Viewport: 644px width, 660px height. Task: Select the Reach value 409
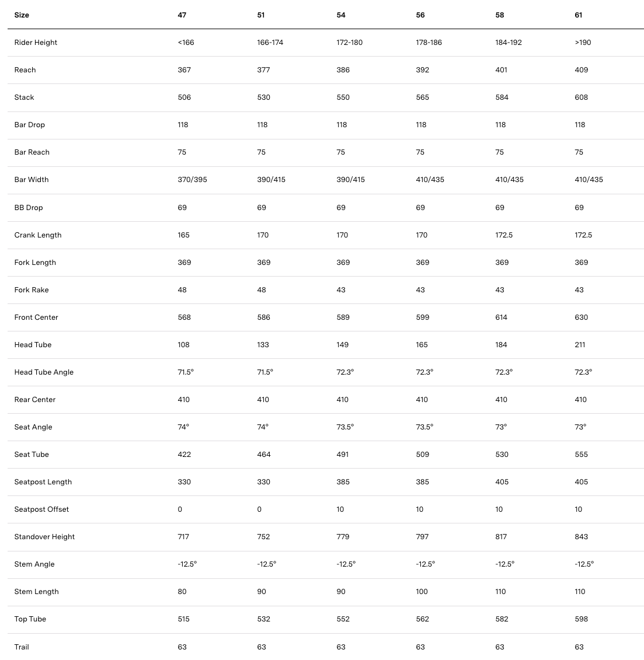581,70
